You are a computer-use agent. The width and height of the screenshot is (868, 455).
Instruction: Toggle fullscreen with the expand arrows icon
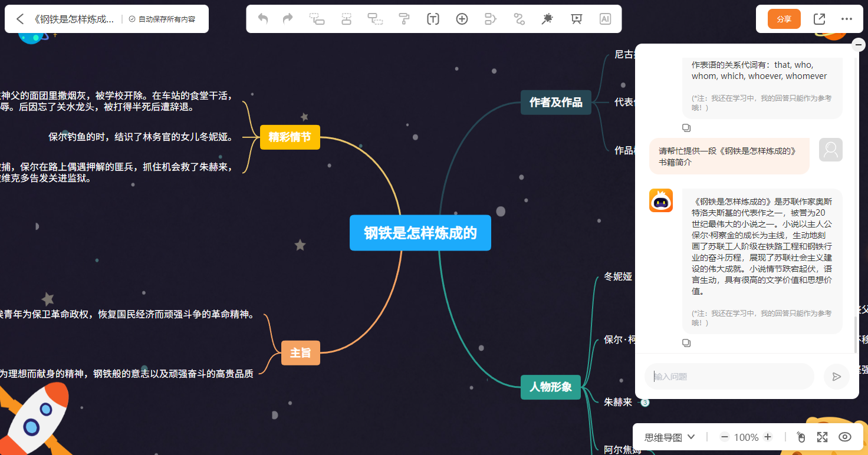[822, 437]
